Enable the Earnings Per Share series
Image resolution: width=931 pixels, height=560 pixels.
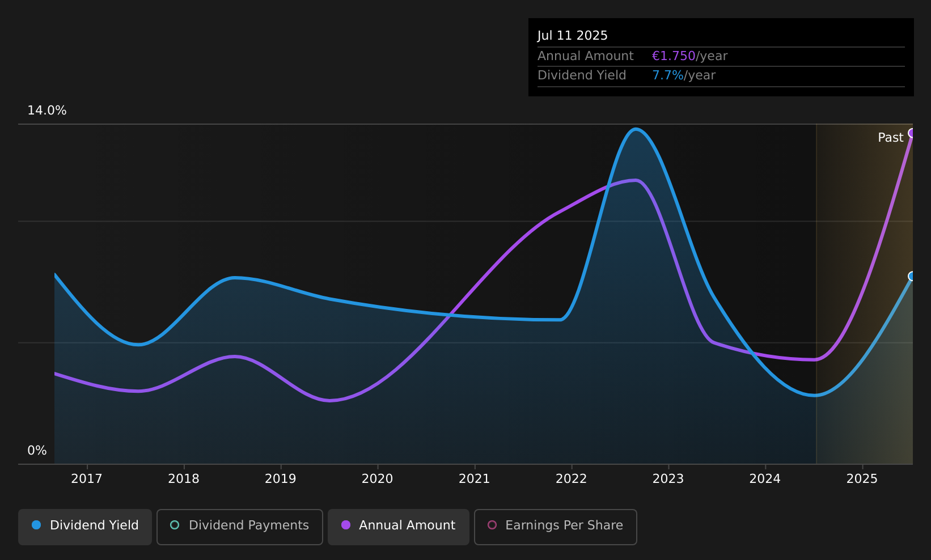(556, 527)
